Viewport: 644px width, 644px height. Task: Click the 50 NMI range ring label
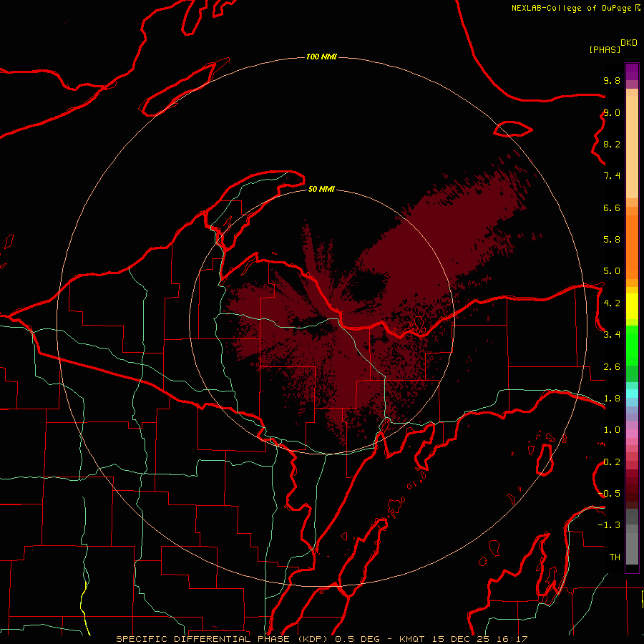coord(321,189)
